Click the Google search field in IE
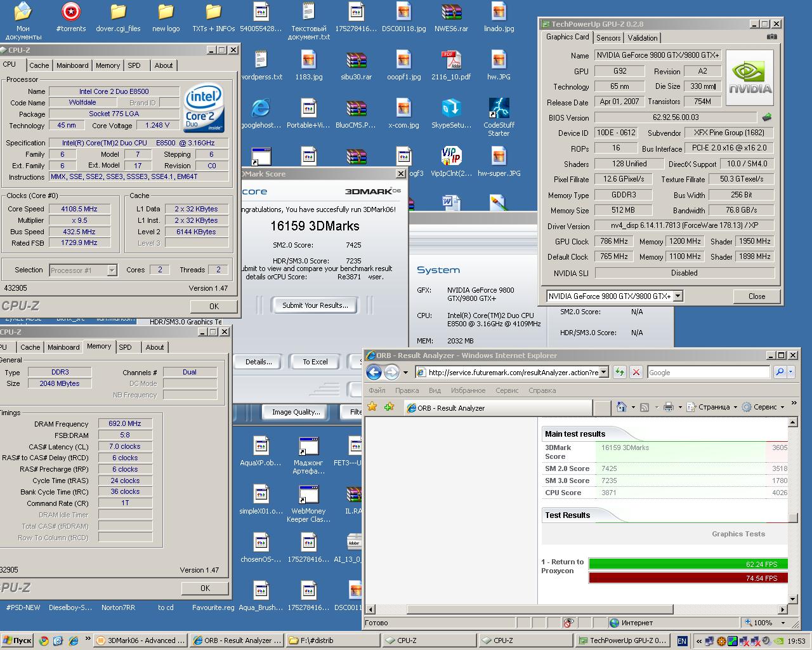Screen dimensions: 812x650 [709, 373]
